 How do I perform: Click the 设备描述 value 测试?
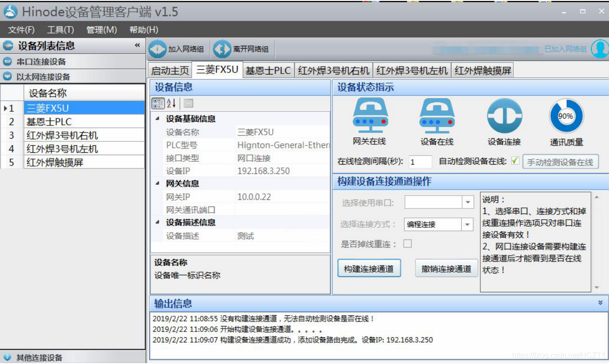pos(245,236)
